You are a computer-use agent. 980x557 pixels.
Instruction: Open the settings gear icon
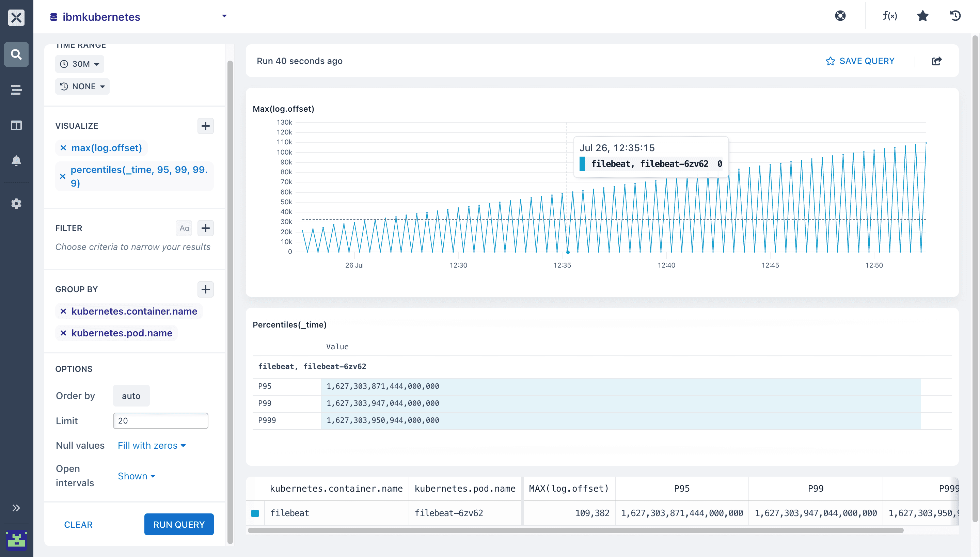(x=16, y=204)
